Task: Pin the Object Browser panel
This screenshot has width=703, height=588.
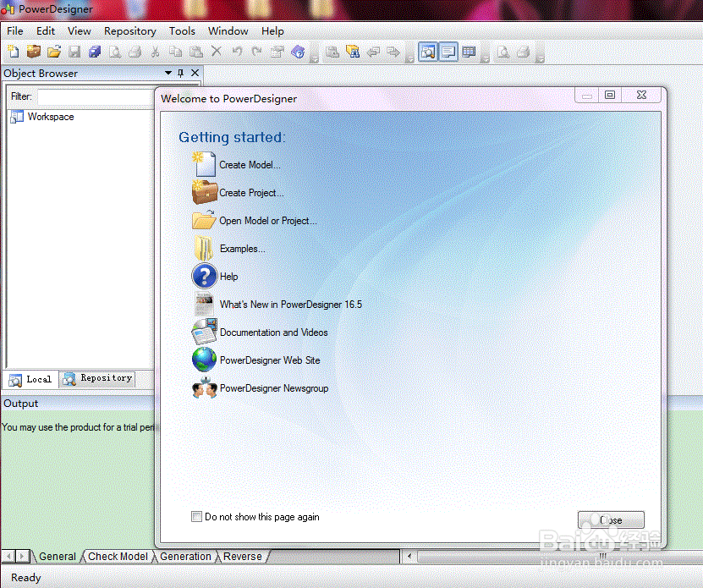Action: 181,73
